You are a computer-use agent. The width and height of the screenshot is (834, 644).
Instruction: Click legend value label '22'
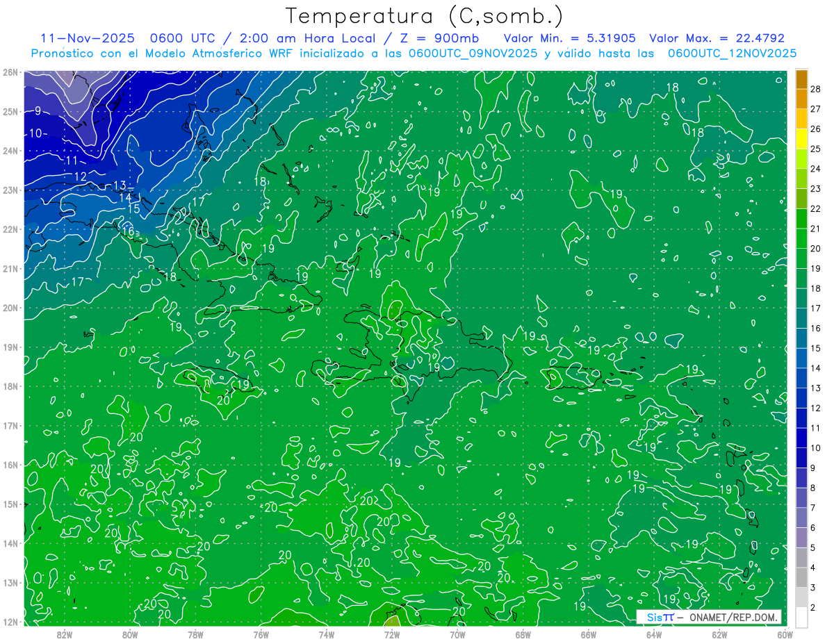(x=815, y=208)
